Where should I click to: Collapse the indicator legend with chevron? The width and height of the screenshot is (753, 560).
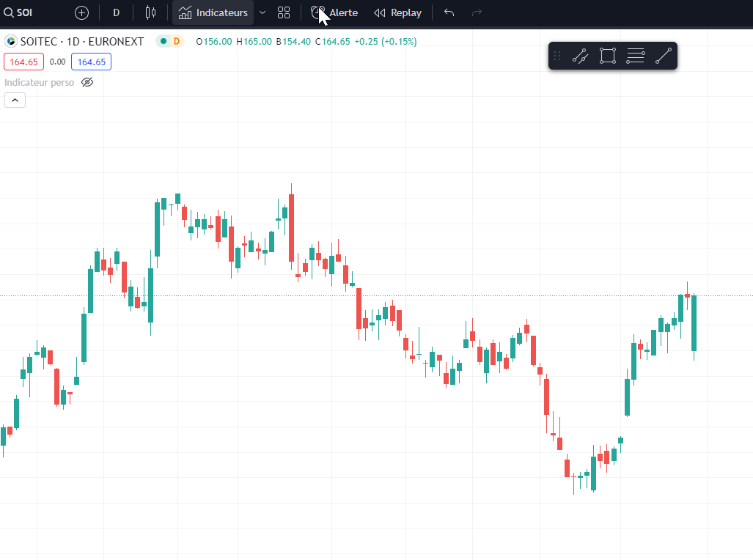(x=15, y=100)
